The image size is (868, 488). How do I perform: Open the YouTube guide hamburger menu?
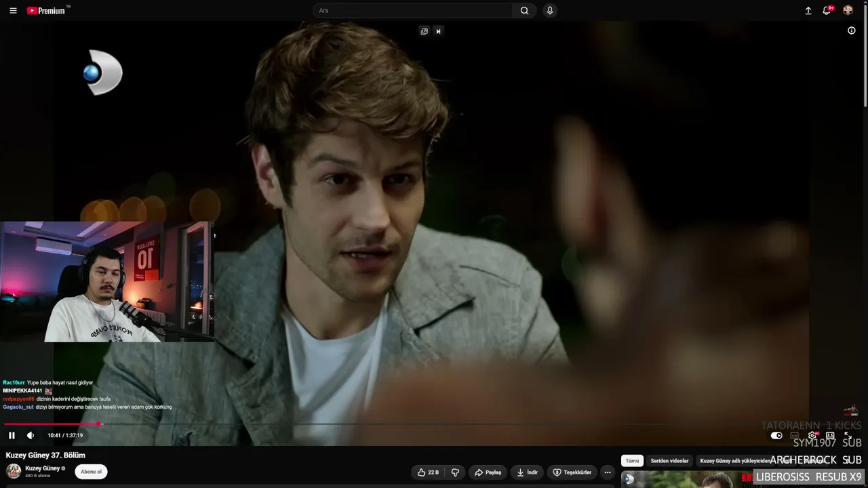(13, 11)
